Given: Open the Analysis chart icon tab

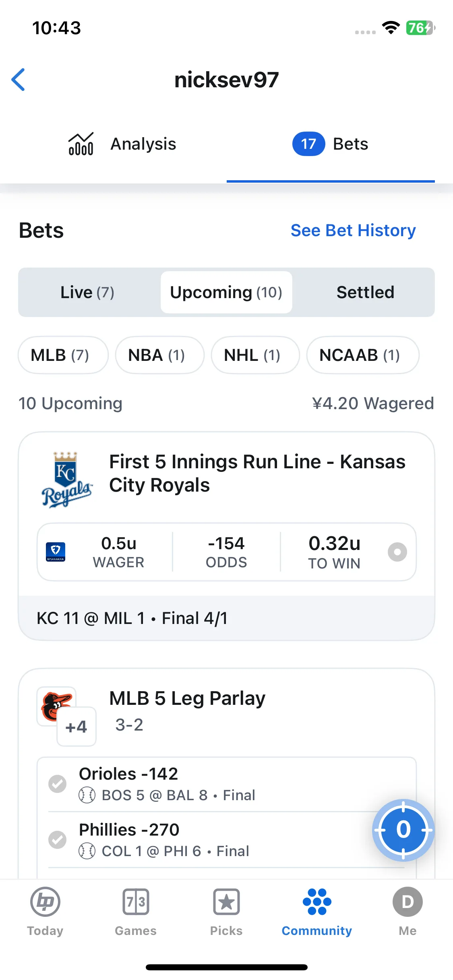Looking at the screenshot, I should coord(81,144).
